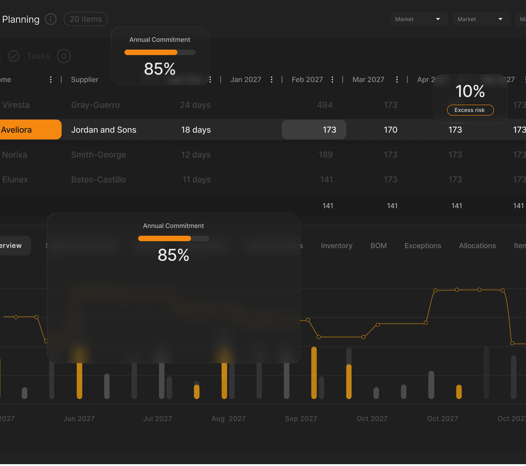This screenshot has width=526, height=466.
Task: Open Mar 2027 column options menu
Action: pyautogui.click(x=397, y=80)
